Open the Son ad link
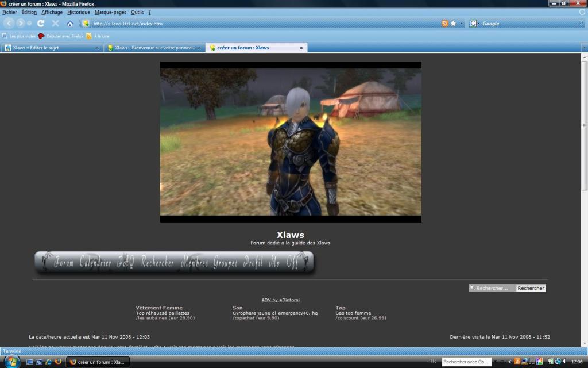The width and height of the screenshot is (588, 368). point(237,308)
